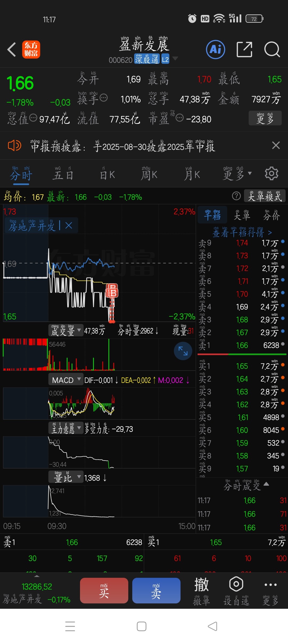
Task: Open 查看千档行情 link
Action: 242,232
